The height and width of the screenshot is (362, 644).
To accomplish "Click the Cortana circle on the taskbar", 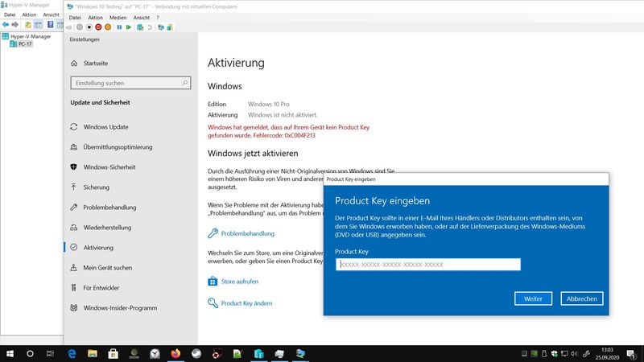I will coord(30,353).
